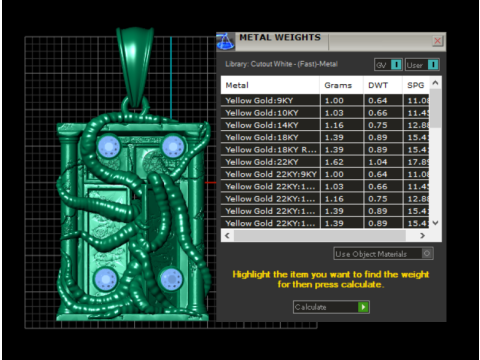Click the Calculate button
The height and width of the screenshot is (360, 480).
(x=331, y=307)
